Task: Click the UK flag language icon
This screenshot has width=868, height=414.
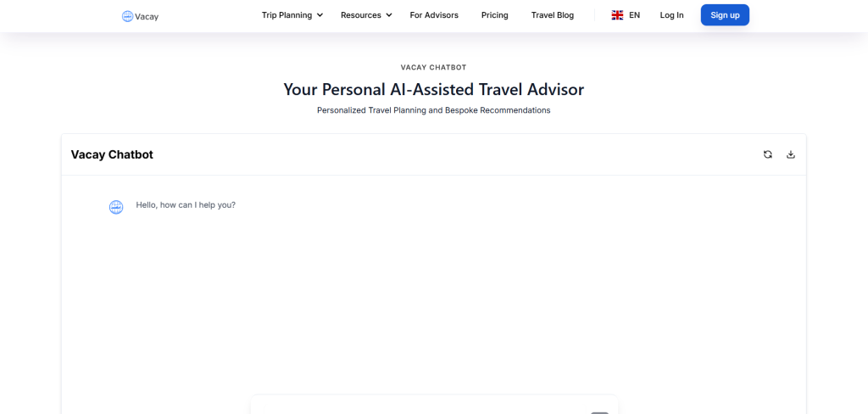Action: 617,15
